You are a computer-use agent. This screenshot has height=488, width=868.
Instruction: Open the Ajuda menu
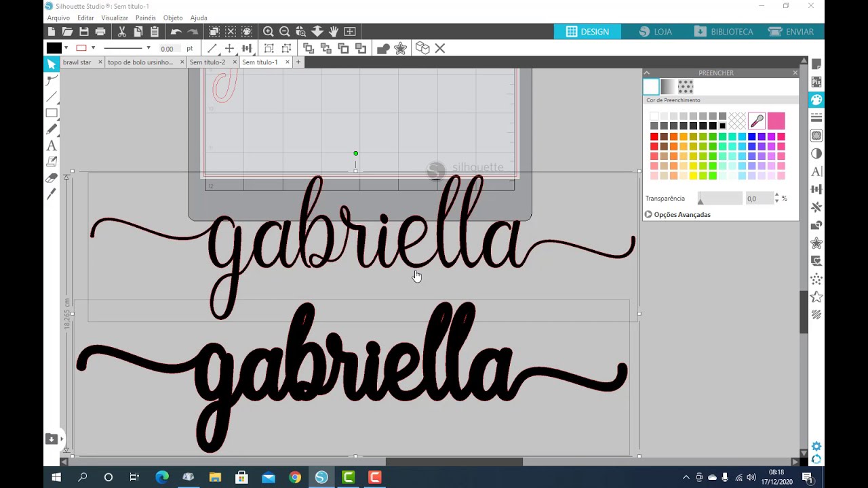coord(199,18)
